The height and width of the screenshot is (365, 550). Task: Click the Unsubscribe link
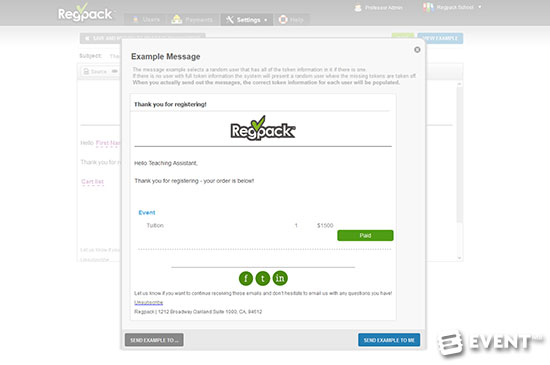coord(148,302)
